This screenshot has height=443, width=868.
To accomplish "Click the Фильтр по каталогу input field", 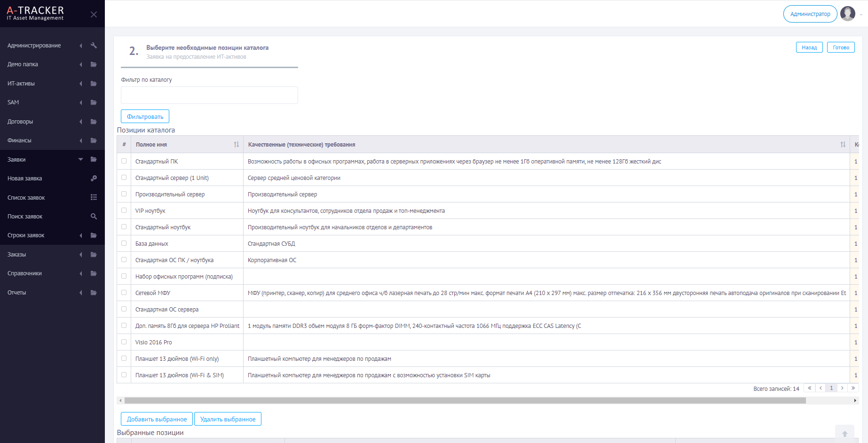I will [209, 95].
